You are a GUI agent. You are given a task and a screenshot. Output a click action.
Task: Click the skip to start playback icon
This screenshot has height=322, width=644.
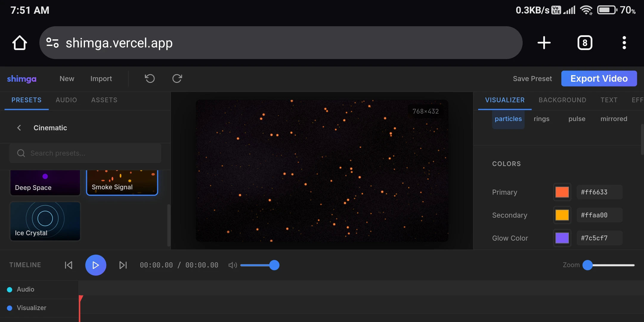(x=68, y=265)
